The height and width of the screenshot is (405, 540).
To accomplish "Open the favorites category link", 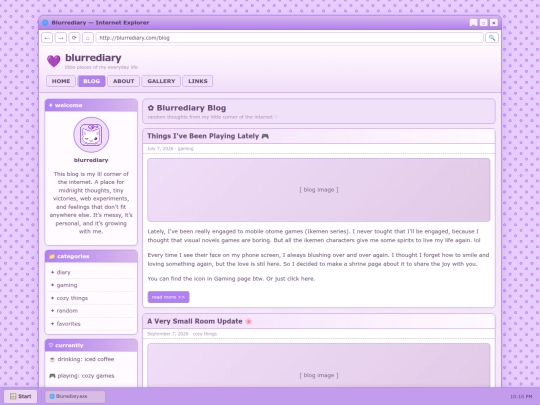I will tap(69, 324).
